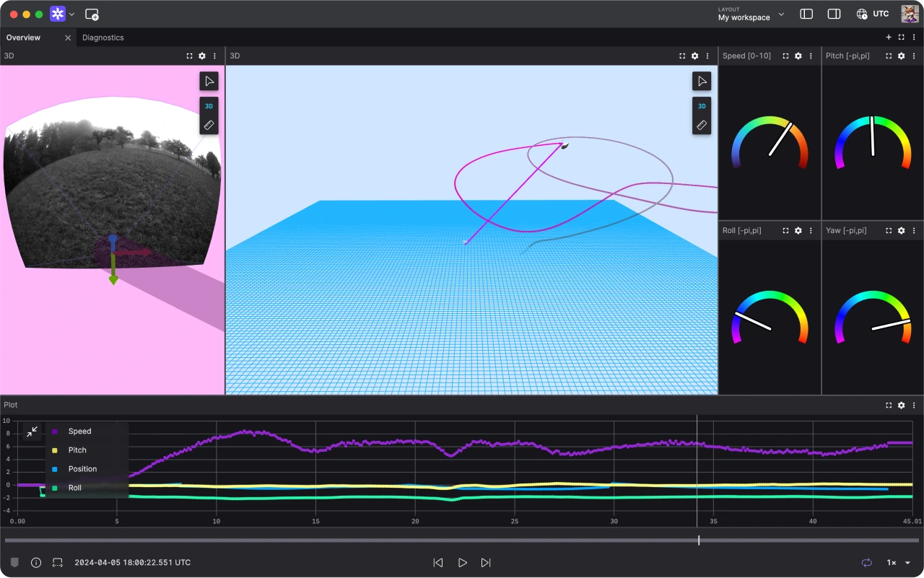The width and height of the screenshot is (924, 578).
Task: Select the measure ruler in center 3D panel
Action: point(702,125)
